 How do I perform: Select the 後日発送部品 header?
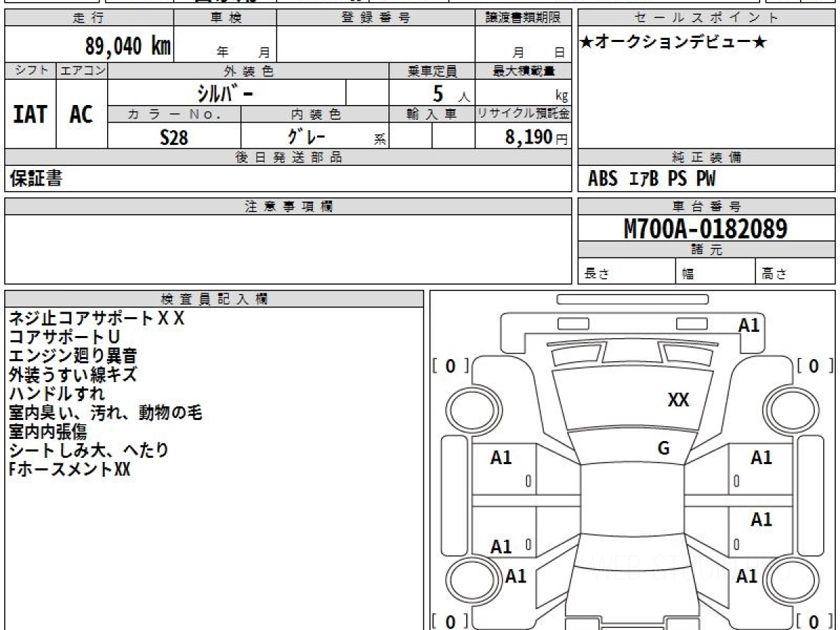tap(288, 157)
